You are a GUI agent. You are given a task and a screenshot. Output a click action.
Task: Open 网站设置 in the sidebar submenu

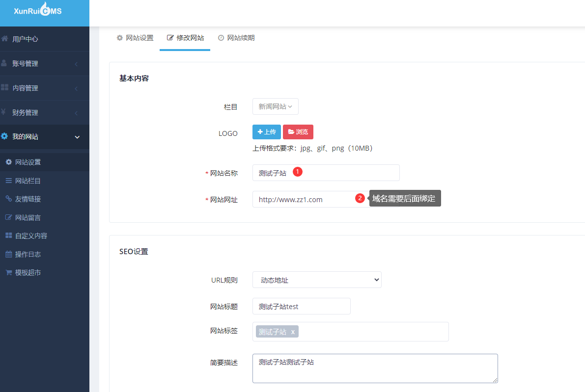click(44, 162)
